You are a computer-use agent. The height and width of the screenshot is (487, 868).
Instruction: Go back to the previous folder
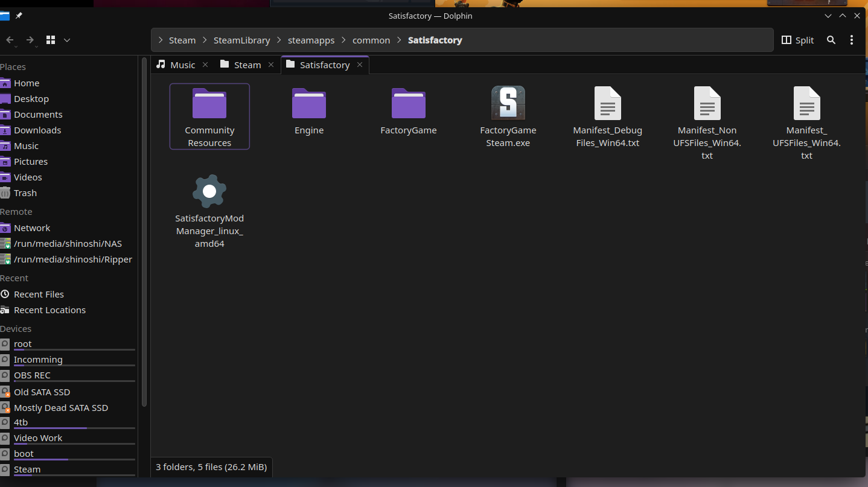(10, 40)
